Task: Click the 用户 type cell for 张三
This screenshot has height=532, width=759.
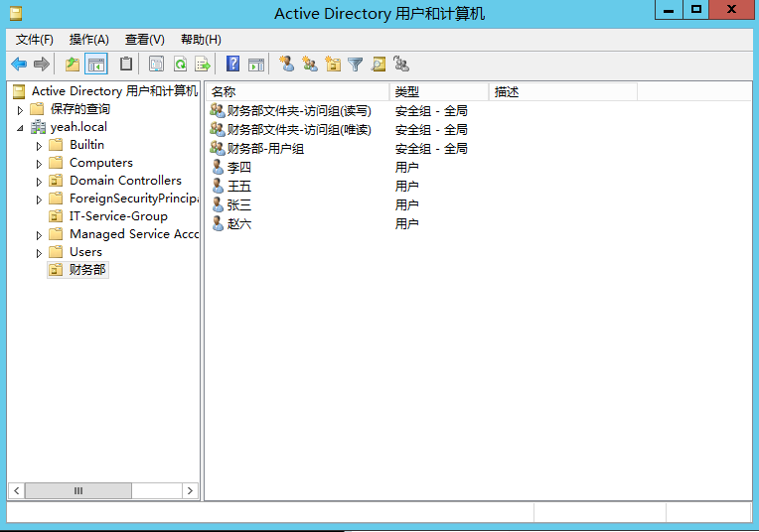Action: (x=406, y=205)
